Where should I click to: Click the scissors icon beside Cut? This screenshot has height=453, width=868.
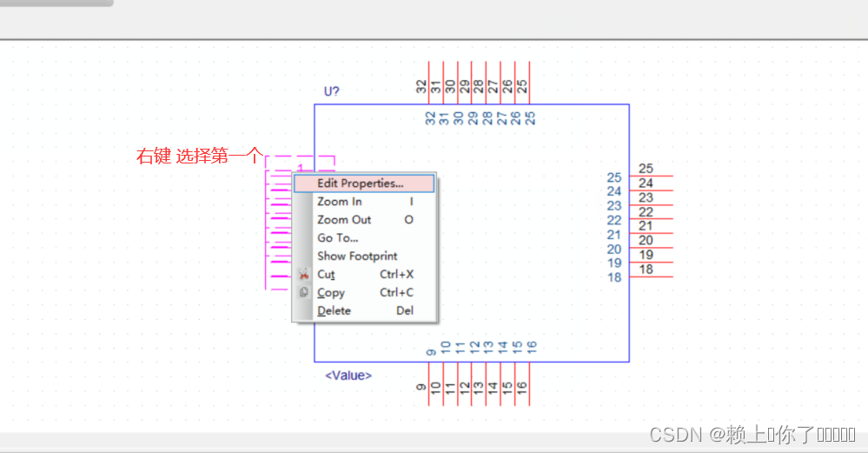coord(303,274)
